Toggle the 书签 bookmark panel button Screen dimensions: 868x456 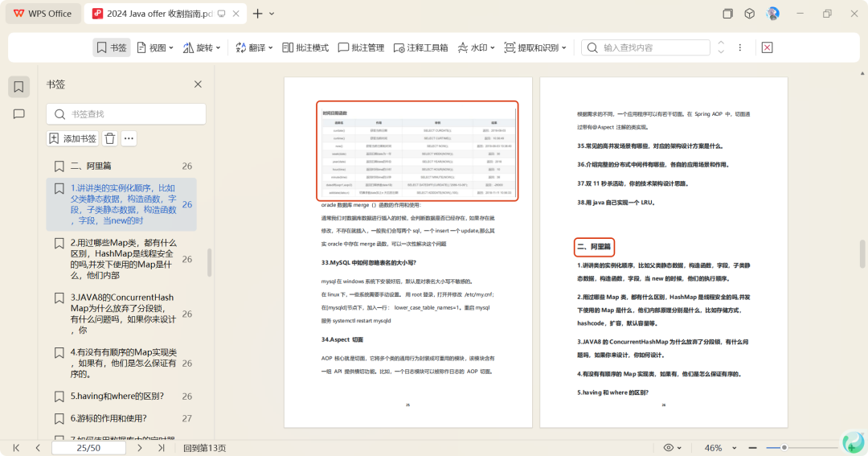[x=111, y=47]
